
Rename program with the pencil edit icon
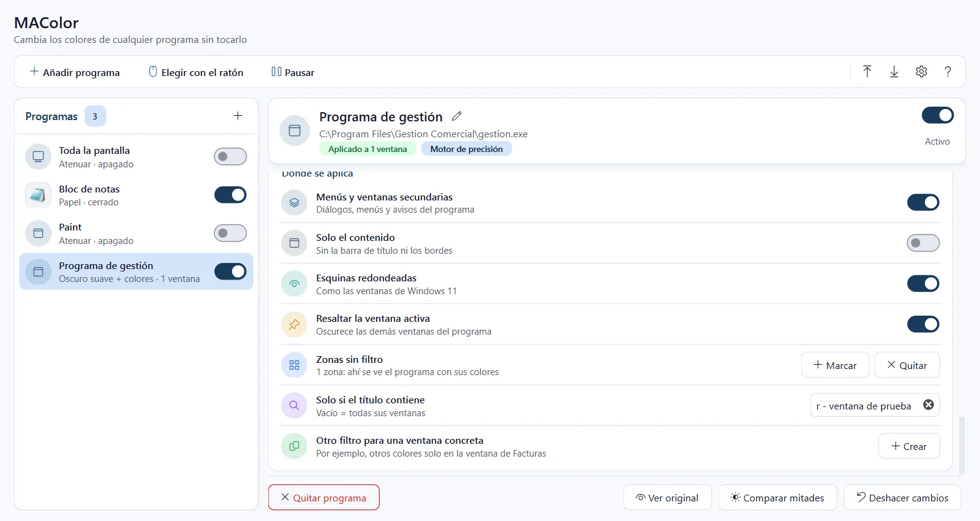coord(457,116)
